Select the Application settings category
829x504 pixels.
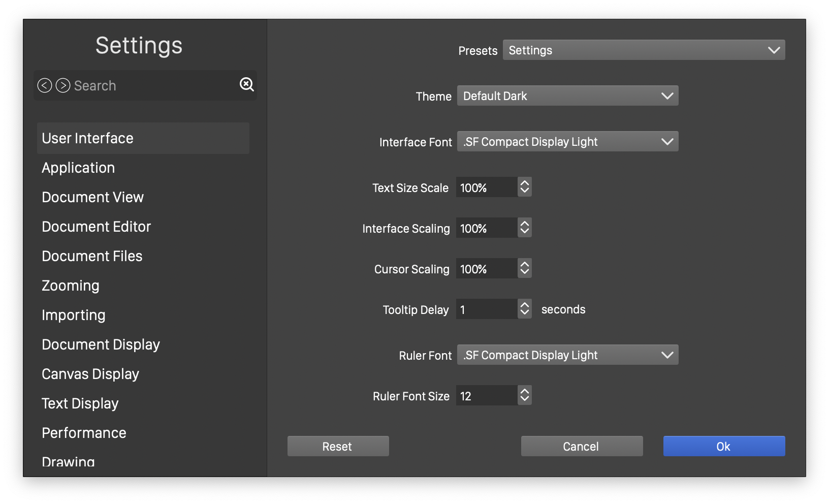(78, 168)
